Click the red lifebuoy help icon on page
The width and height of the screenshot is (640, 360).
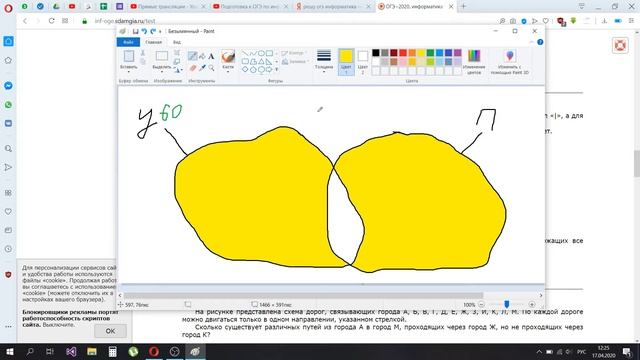click(x=620, y=45)
